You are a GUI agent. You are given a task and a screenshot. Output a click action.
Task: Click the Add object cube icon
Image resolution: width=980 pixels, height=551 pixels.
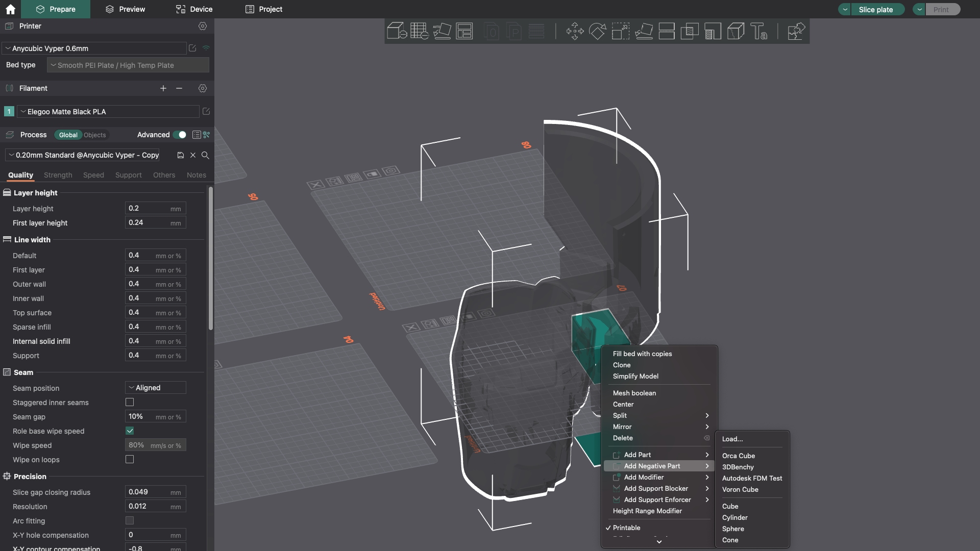click(396, 31)
